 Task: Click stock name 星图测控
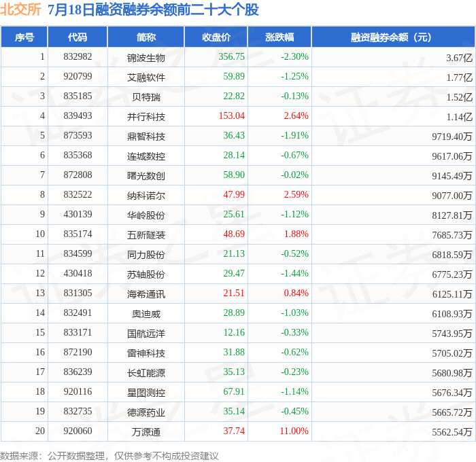coord(146,393)
